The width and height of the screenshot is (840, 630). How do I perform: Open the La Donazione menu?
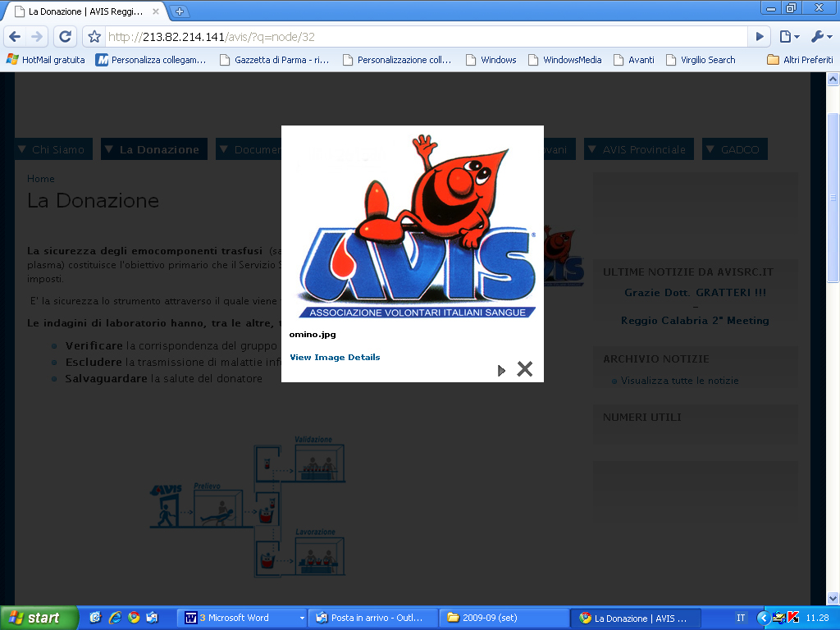point(154,149)
